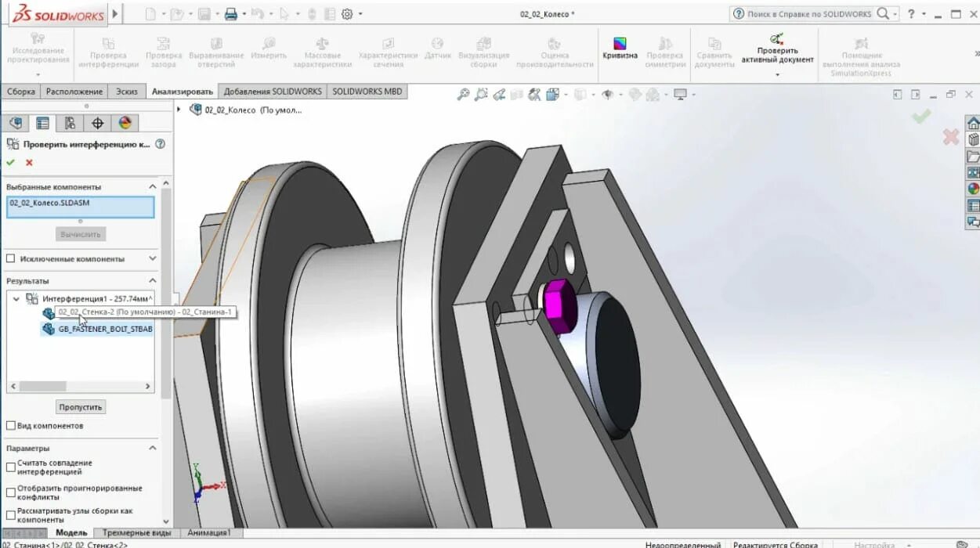Collapse Интерференция1 tree node
980x548 pixels.
16,298
